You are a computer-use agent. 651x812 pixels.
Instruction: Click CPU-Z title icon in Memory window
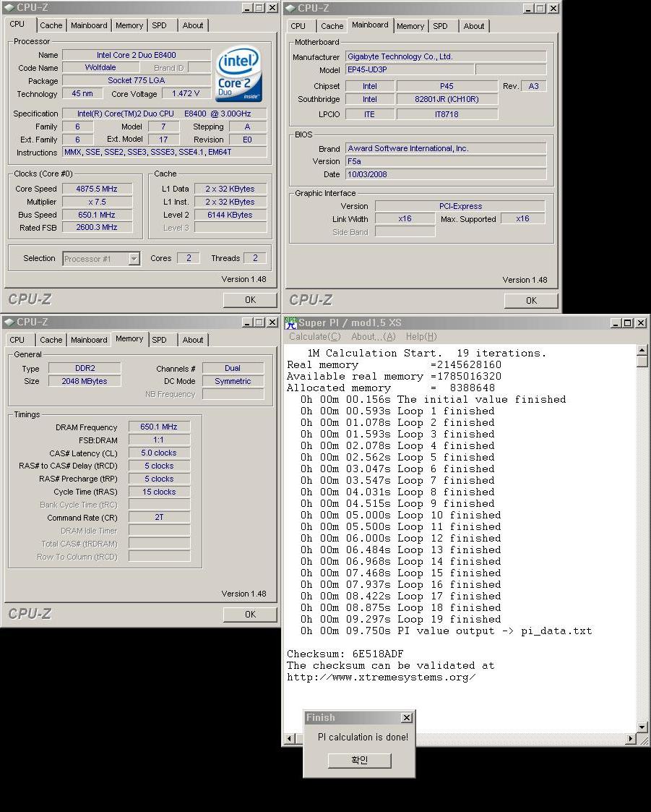tap(9, 322)
